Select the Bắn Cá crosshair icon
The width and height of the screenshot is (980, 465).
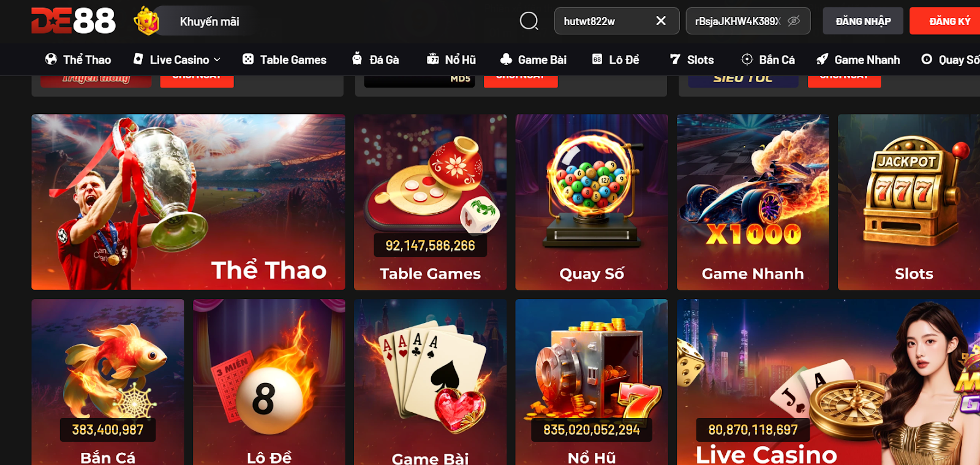pos(747,59)
